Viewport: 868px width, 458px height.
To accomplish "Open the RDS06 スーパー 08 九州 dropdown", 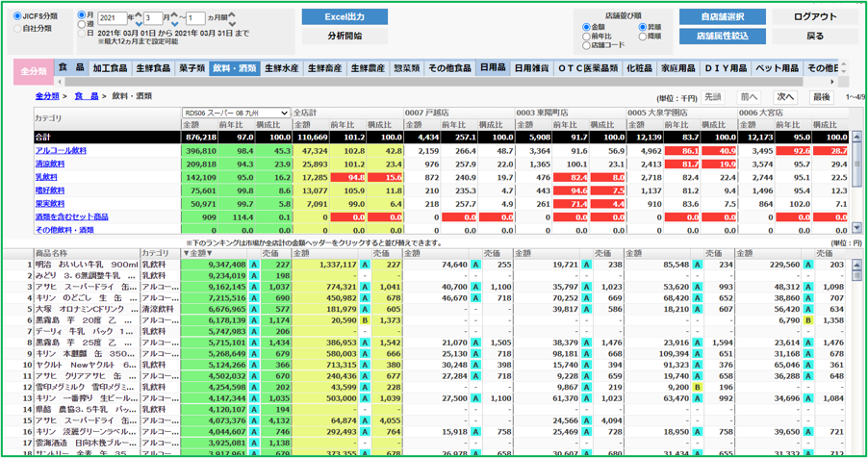I will [237, 113].
